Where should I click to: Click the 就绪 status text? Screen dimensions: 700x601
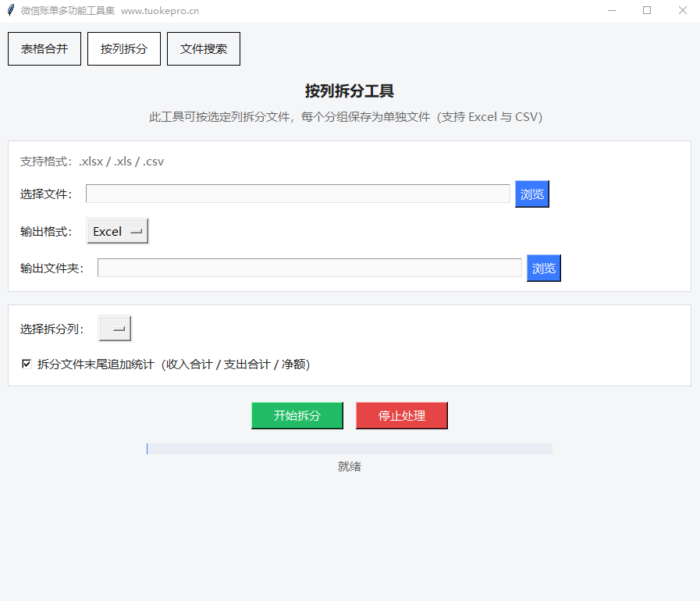click(349, 467)
